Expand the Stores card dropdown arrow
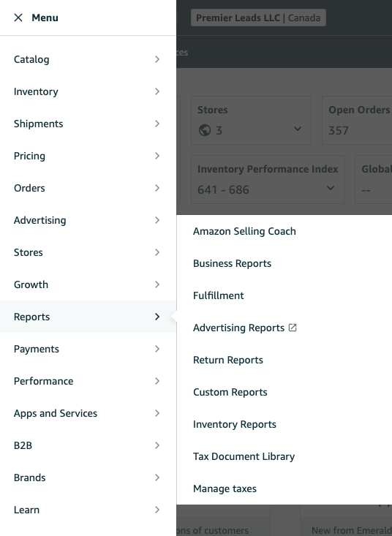Image resolution: width=392 pixels, height=536 pixels. click(298, 129)
